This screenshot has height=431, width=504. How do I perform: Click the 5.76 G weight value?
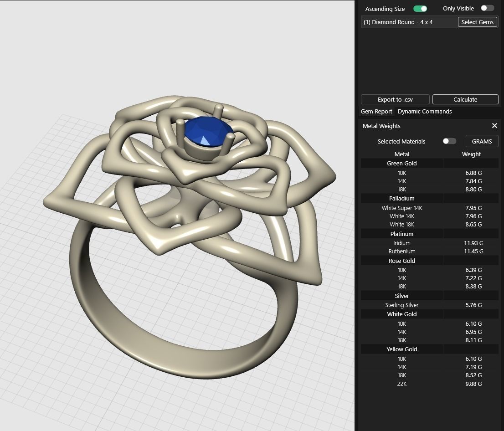coord(473,305)
